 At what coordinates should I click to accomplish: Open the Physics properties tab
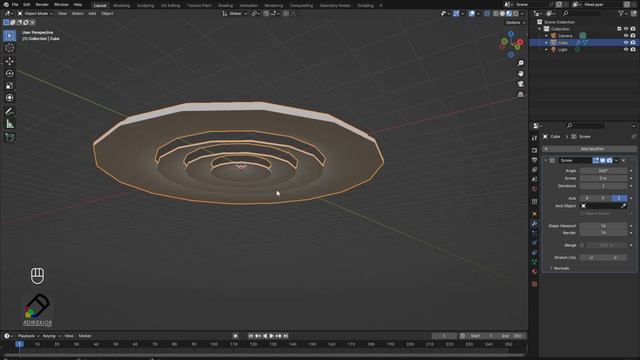[x=534, y=243]
